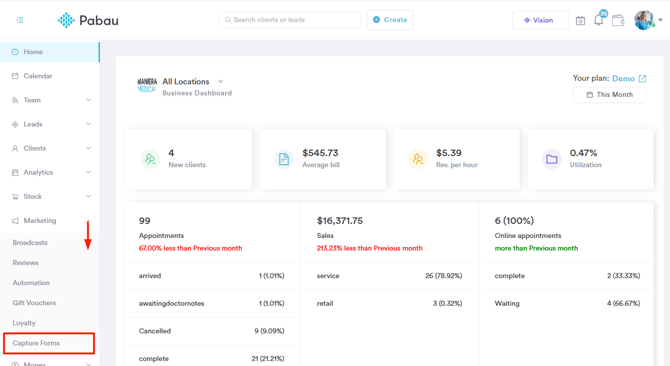Expand the Leads chevron
The height and width of the screenshot is (366, 670).
click(88, 124)
